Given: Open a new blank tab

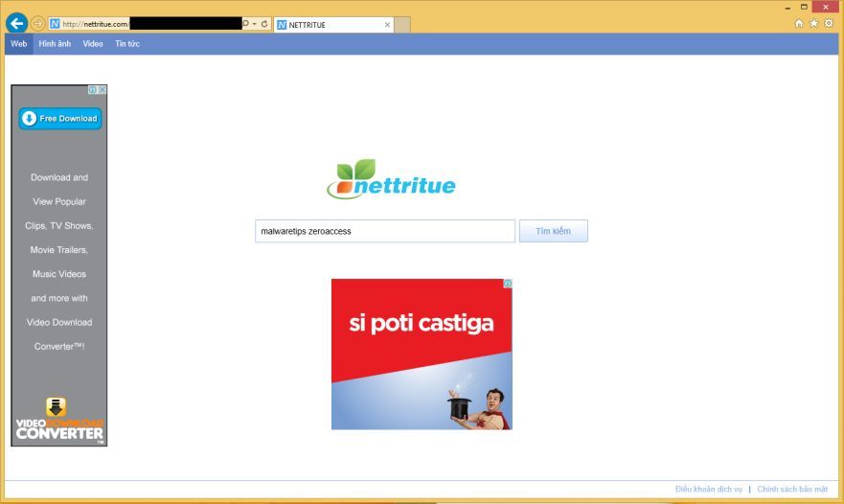Looking at the screenshot, I should (x=402, y=25).
